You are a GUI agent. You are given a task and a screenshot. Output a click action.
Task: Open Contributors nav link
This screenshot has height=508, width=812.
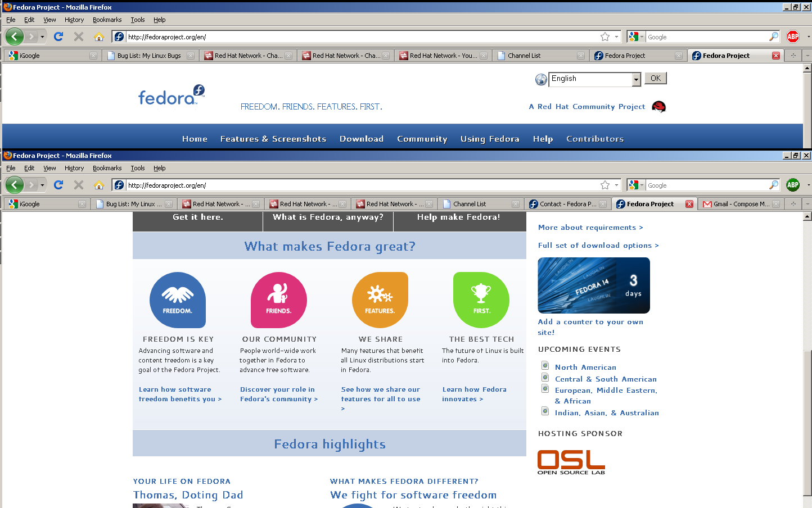coord(595,139)
